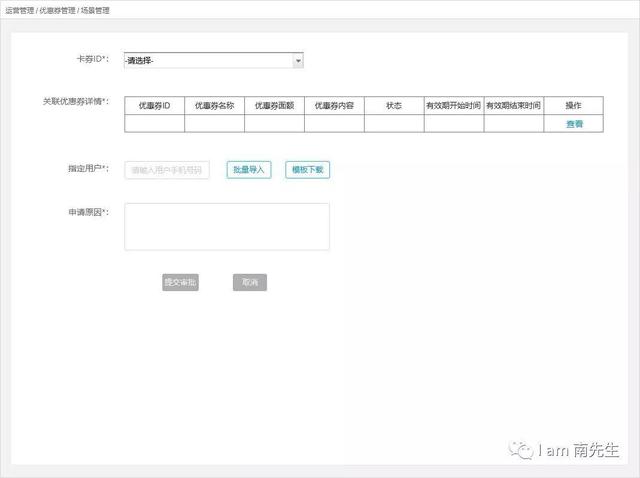Click the 查看 link in table
Image resolution: width=640 pixels, height=478 pixels.
pos(574,124)
